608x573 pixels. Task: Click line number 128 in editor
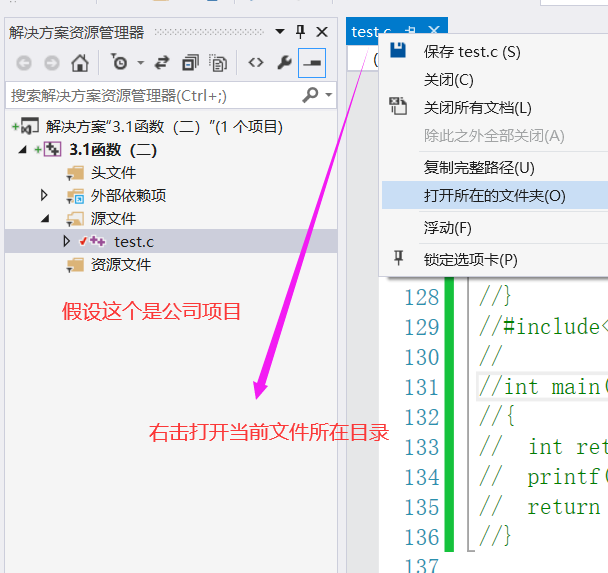422,297
